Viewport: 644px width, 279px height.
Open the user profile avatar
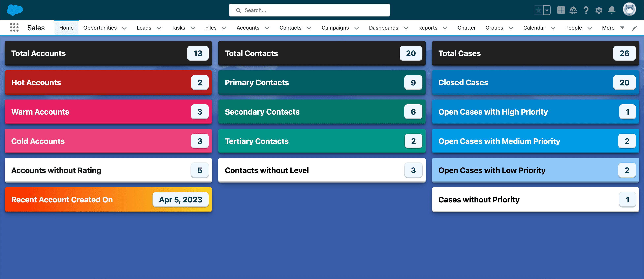(629, 10)
